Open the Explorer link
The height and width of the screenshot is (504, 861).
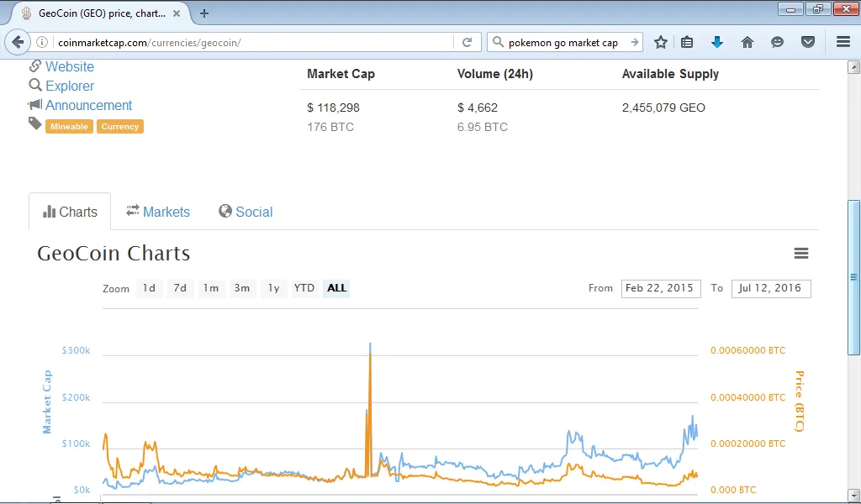[69, 87]
